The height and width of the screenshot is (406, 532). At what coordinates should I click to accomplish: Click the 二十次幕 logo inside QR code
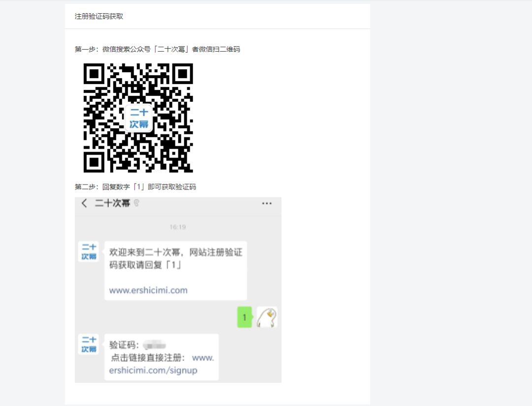coord(139,118)
